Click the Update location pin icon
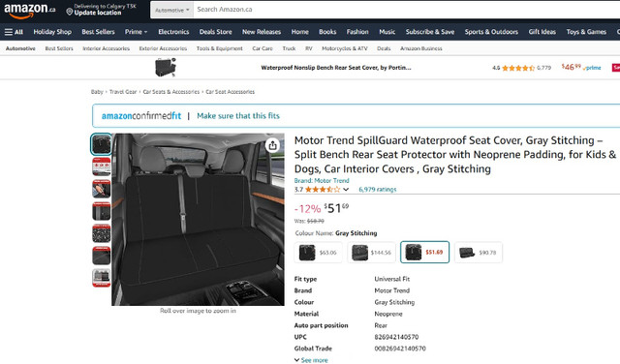This screenshot has width=620, height=364. tap(69, 13)
